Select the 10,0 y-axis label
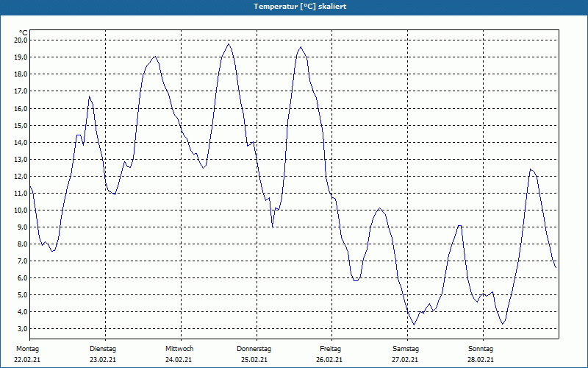588x368 pixels. click(x=21, y=210)
